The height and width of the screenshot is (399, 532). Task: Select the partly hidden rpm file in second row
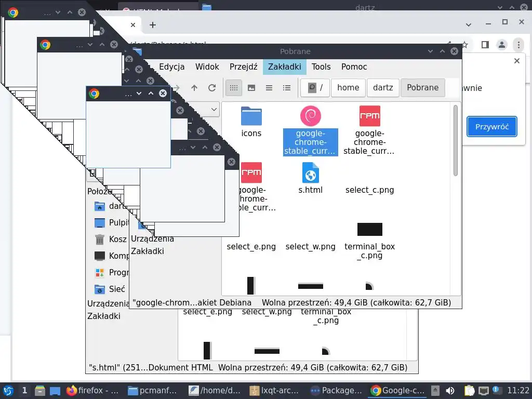pos(251,172)
